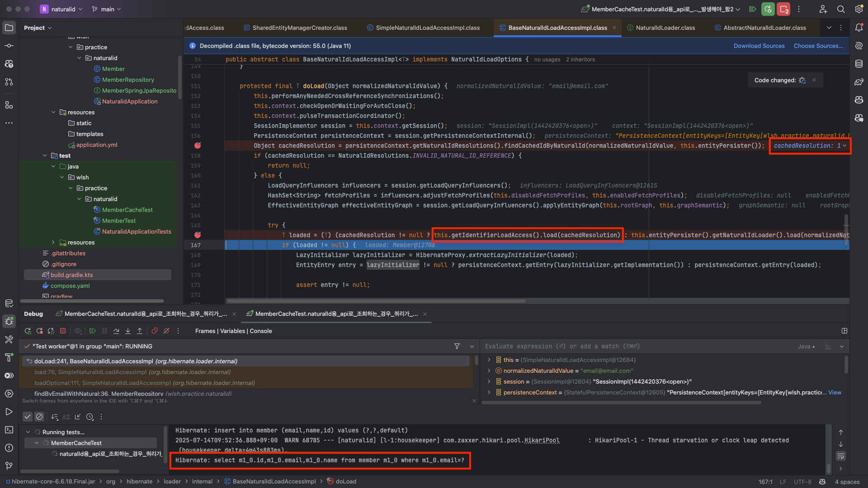Click the editor horizontal scrollbar
This screenshot has height=488, width=868.
375,301
